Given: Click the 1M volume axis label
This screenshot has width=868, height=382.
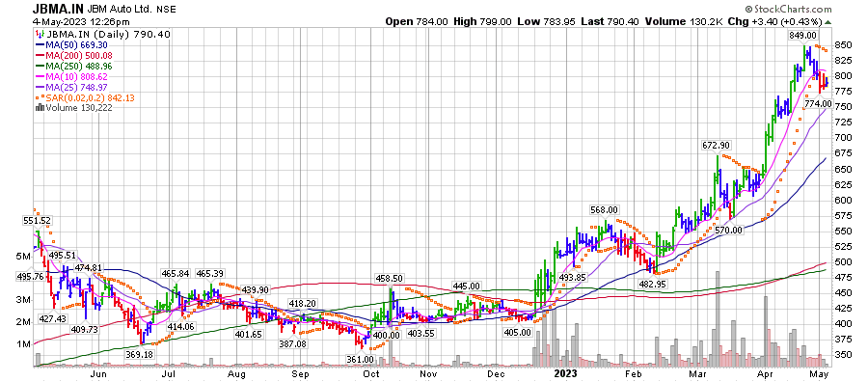Looking at the screenshot, I should click(x=25, y=343).
